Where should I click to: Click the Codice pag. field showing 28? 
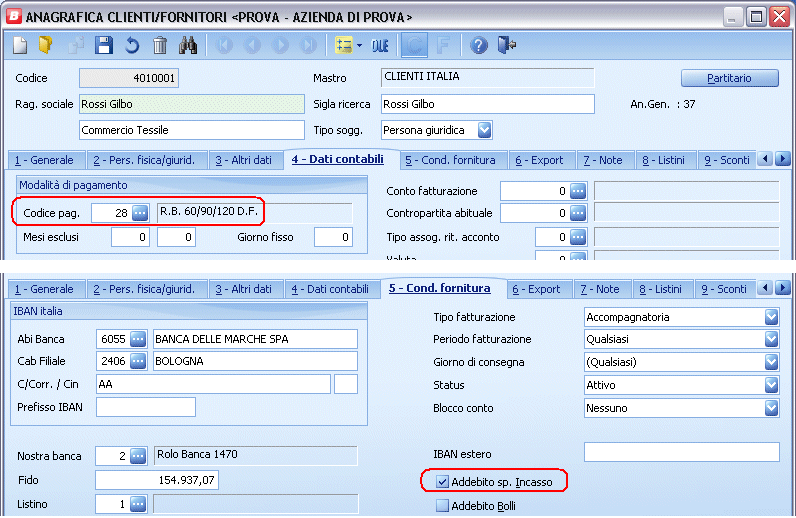click(111, 213)
